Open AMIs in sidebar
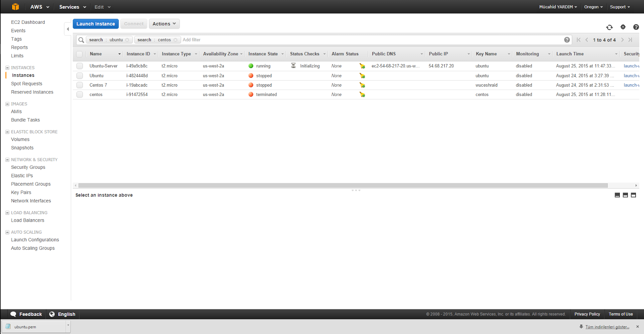Screen dimensions: 644x334 click(17, 112)
